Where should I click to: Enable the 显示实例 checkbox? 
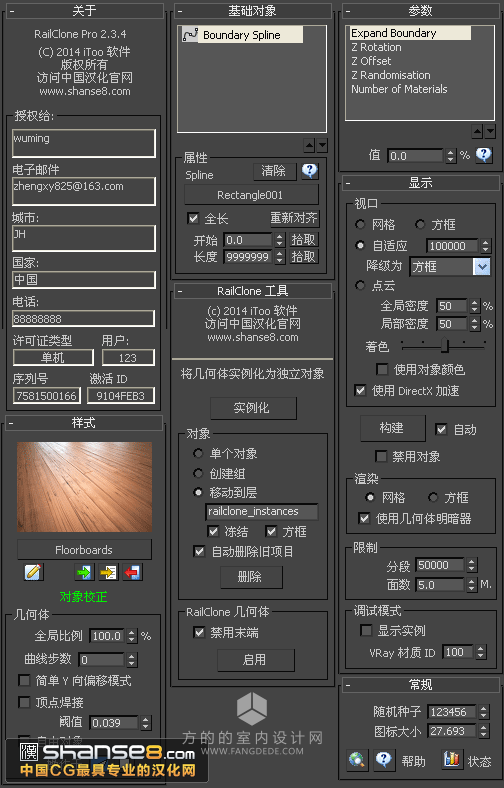(x=366, y=630)
